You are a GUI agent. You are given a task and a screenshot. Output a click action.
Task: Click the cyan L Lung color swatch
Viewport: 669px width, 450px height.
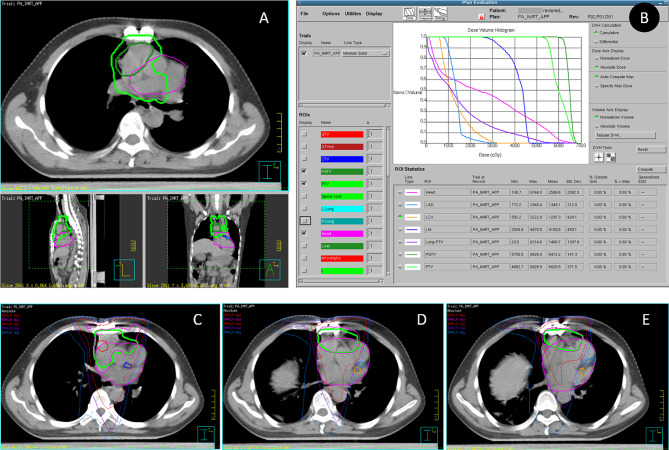pyautogui.click(x=342, y=209)
